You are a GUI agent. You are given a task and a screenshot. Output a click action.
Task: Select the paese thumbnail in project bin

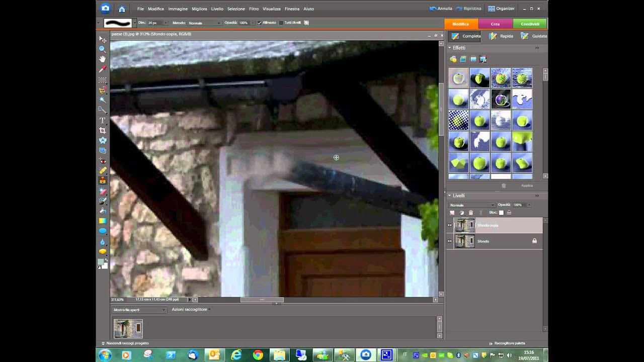128,329
